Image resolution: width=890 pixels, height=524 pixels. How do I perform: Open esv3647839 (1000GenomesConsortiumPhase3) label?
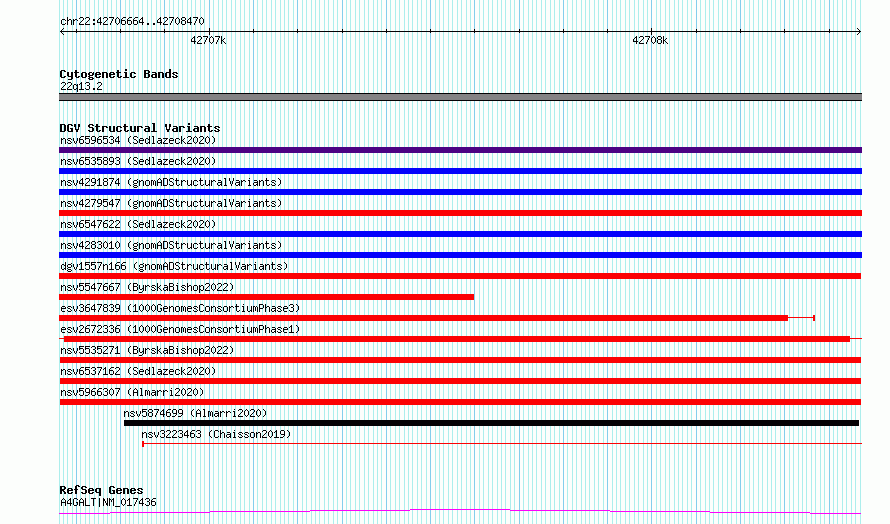click(x=180, y=308)
